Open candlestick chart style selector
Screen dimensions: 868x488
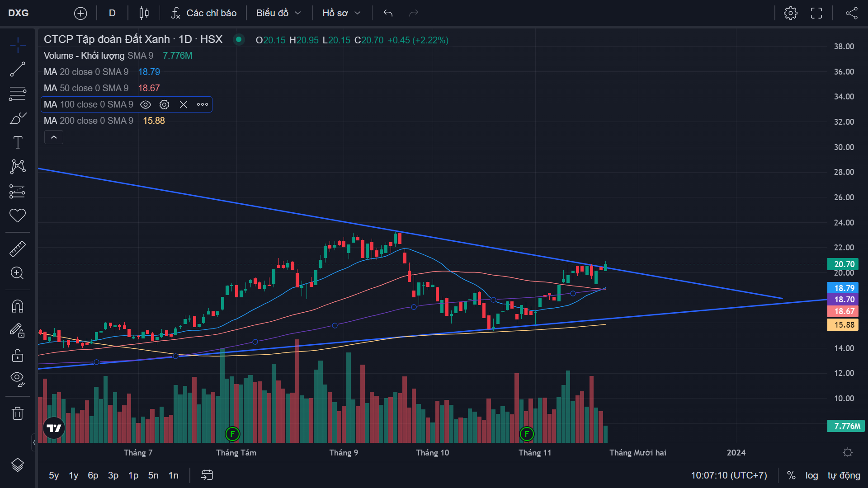144,13
